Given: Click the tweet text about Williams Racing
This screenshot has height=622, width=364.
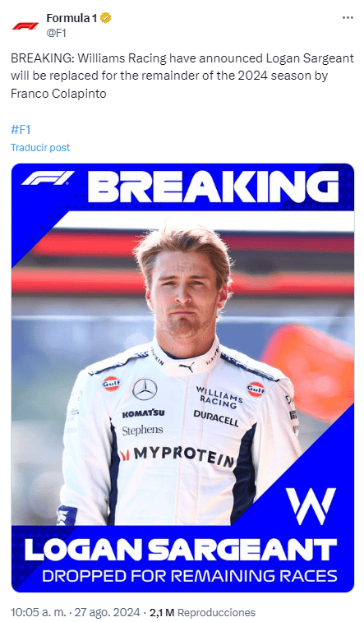Looking at the screenshot, I should tap(182, 76).
